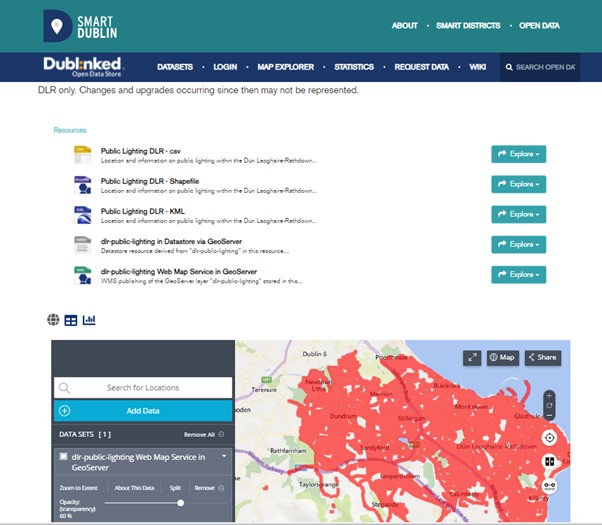Switch to the table view icon
This screenshot has width=602, height=525.
pyautogui.click(x=70, y=320)
